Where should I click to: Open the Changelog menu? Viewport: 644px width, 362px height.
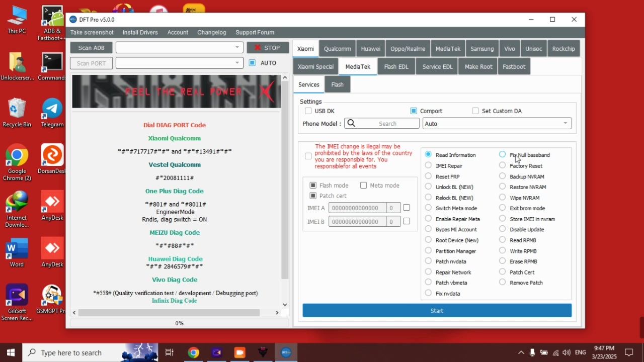coord(212,32)
